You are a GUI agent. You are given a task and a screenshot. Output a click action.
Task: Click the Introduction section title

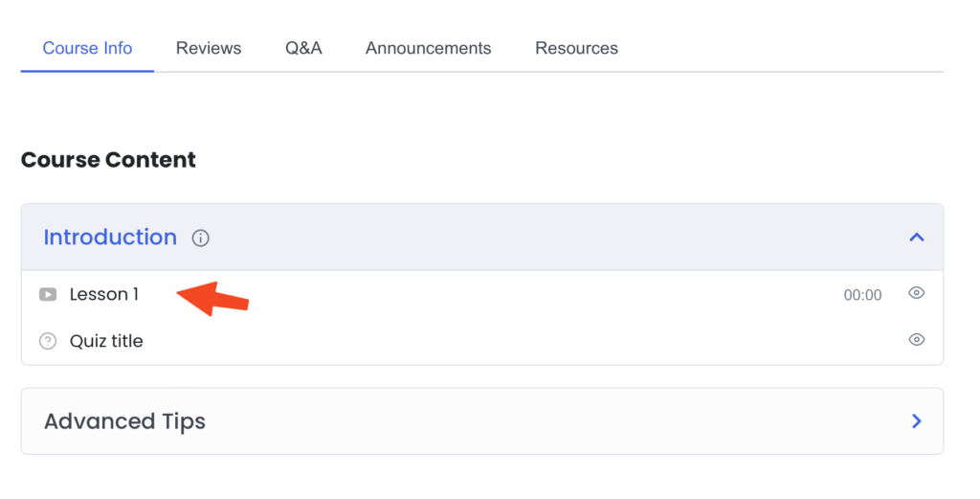click(110, 237)
